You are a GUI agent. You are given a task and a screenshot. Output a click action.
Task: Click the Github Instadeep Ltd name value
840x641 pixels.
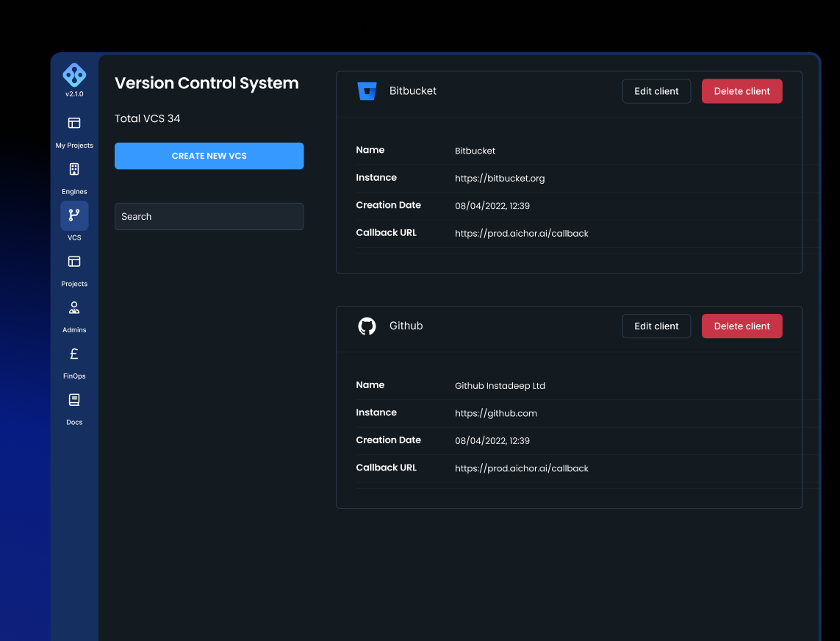[x=500, y=385]
